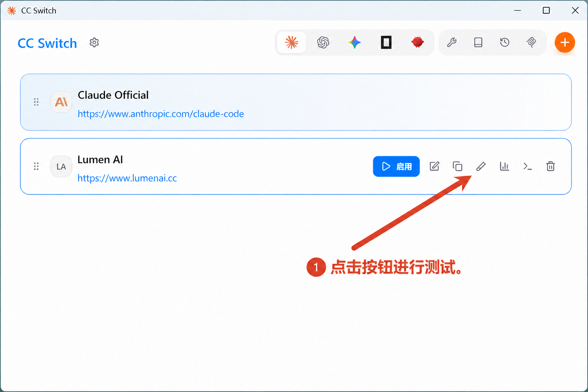Test the Lumen AI provider with the pencil-shaped icon
Image resolution: width=588 pixels, height=392 pixels.
click(481, 166)
